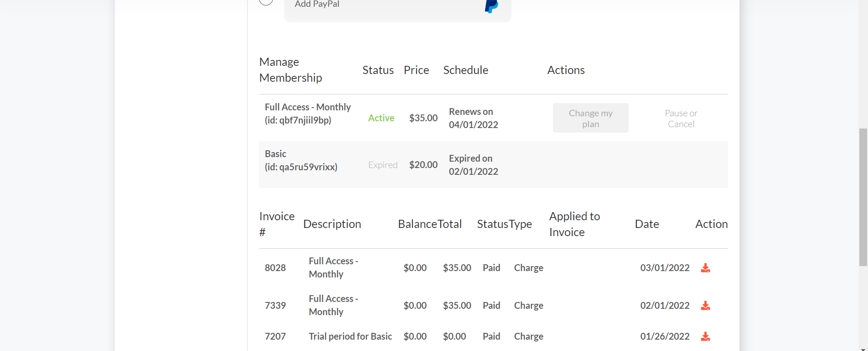Click Pause or Cancel membership link
The height and width of the screenshot is (351, 868).
click(680, 119)
